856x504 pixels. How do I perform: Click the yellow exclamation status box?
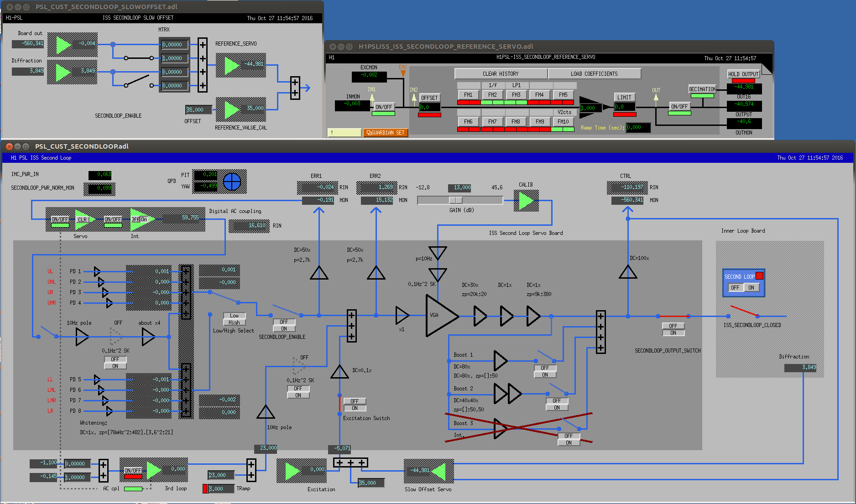tap(344, 133)
